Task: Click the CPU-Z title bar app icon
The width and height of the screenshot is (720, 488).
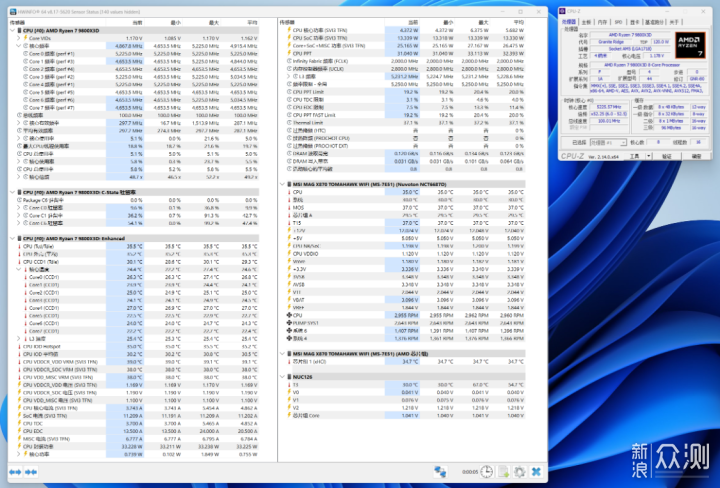Action: [x=562, y=11]
